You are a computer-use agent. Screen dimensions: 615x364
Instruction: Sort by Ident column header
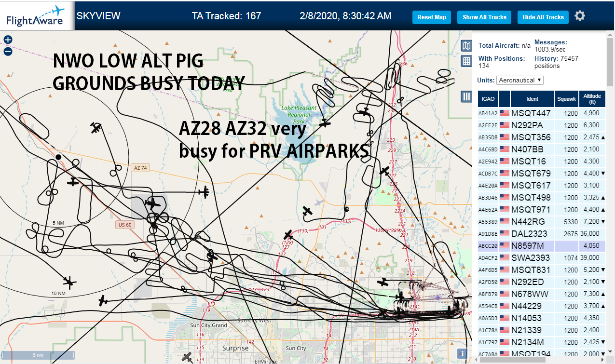532,99
